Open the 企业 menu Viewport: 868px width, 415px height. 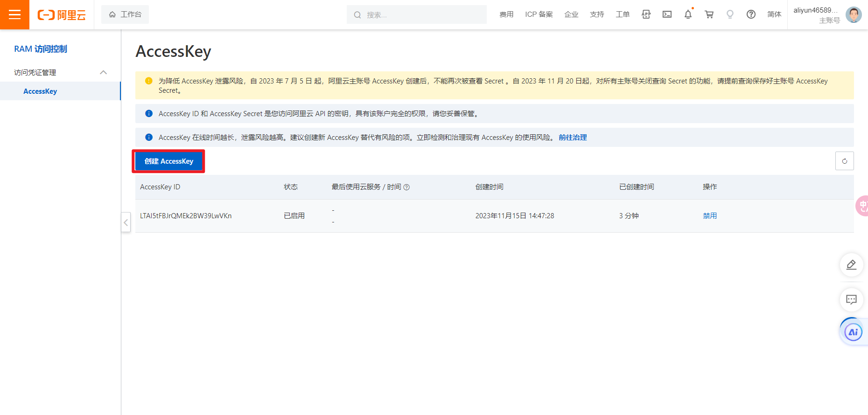(571, 14)
